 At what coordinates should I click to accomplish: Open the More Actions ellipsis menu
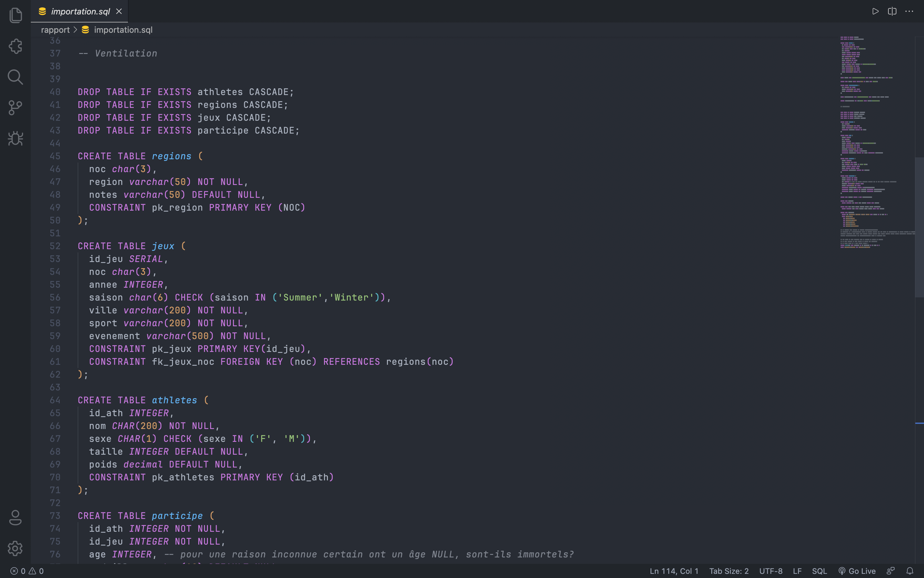pyautogui.click(x=909, y=12)
